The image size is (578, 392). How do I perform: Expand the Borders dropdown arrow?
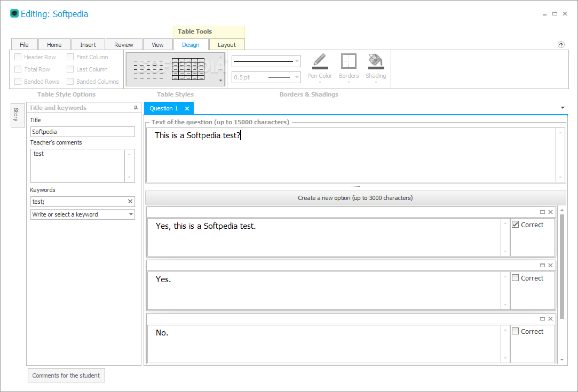(x=349, y=83)
